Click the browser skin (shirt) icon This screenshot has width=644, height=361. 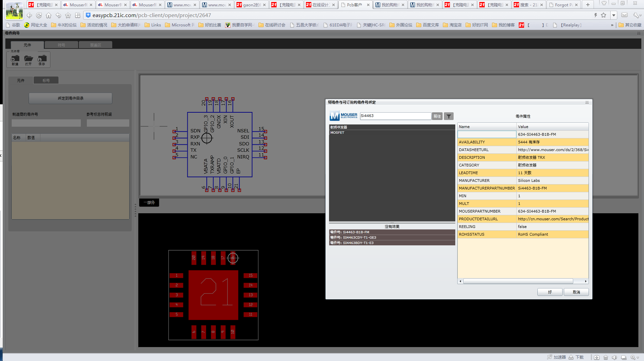click(604, 3)
